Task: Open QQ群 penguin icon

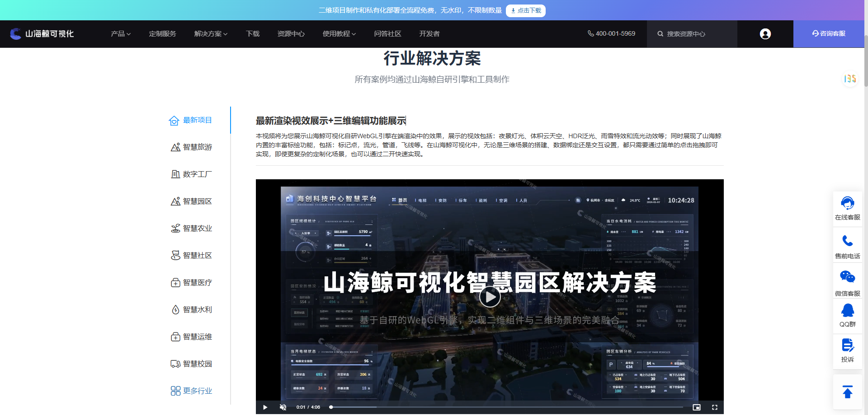Action: pyautogui.click(x=847, y=310)
